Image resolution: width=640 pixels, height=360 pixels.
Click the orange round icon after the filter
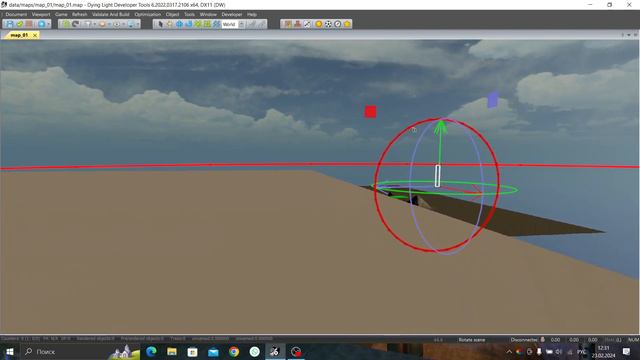[102, 24]
